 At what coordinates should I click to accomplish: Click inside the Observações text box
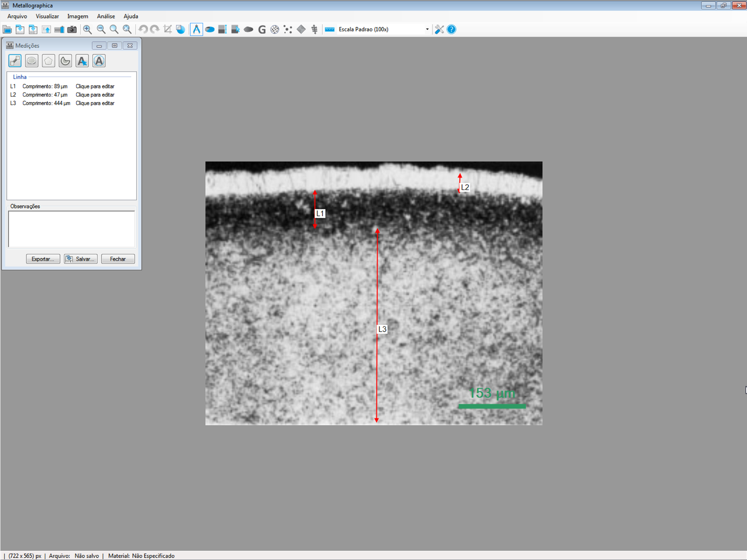(71, 229)
